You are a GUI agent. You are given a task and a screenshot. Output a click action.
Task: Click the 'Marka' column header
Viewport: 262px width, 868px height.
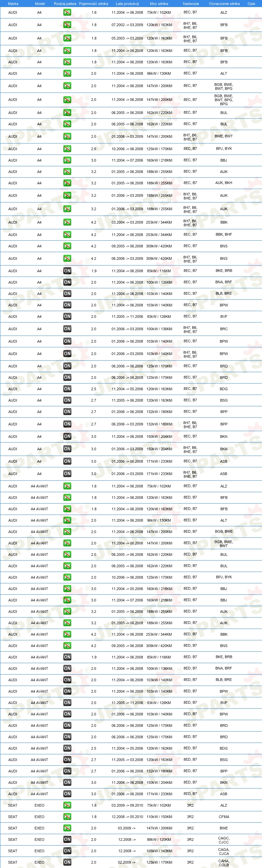click(x=13, y=4)
